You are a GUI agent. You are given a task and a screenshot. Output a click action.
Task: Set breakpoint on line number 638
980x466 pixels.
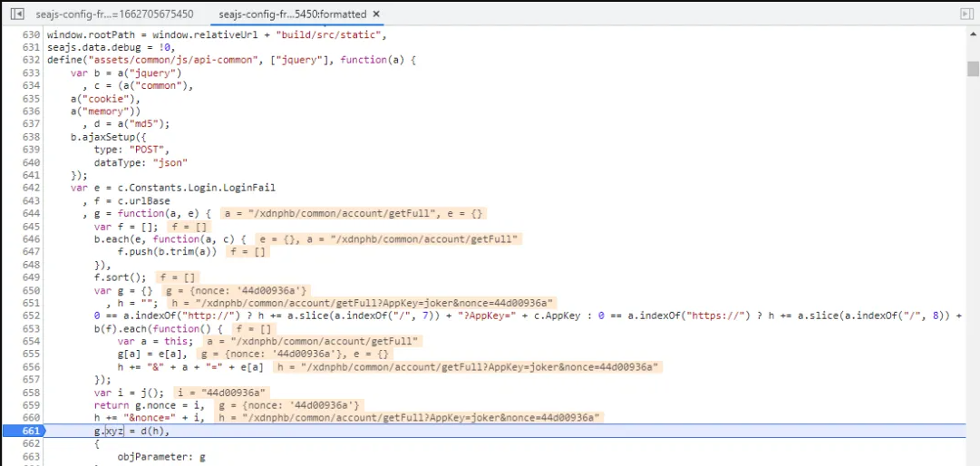coord(31,136)
